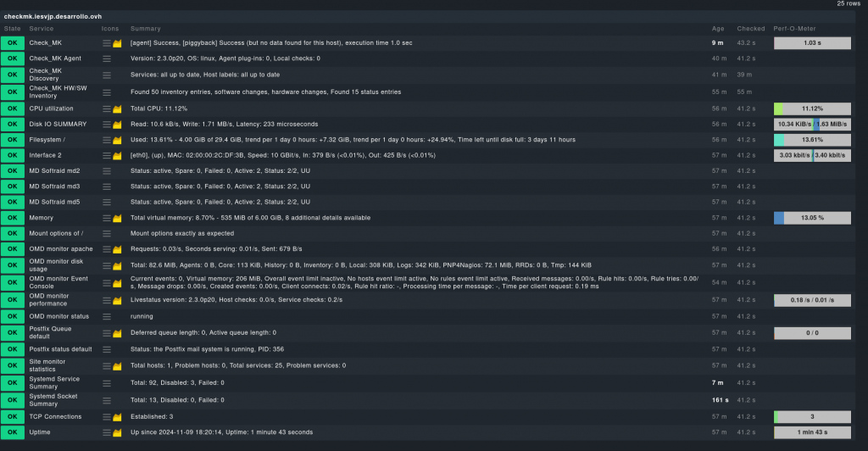
Task: Sort by the State column header
Action: point(13,29)
